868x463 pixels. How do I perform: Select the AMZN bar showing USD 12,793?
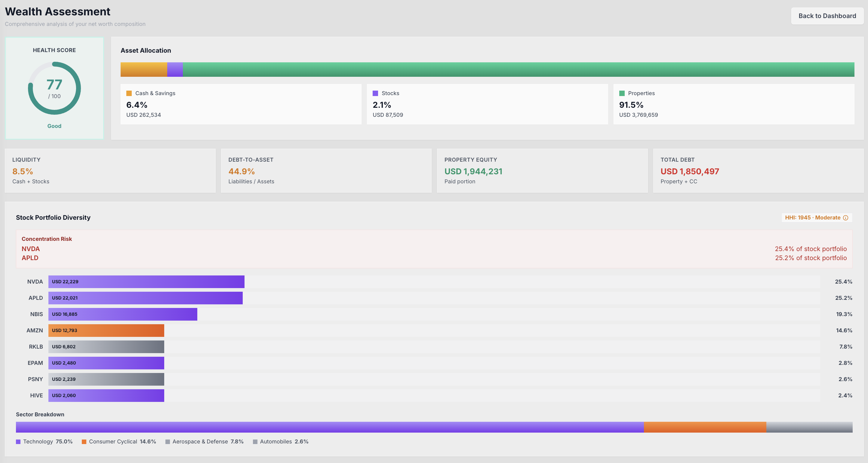[106, 331]
